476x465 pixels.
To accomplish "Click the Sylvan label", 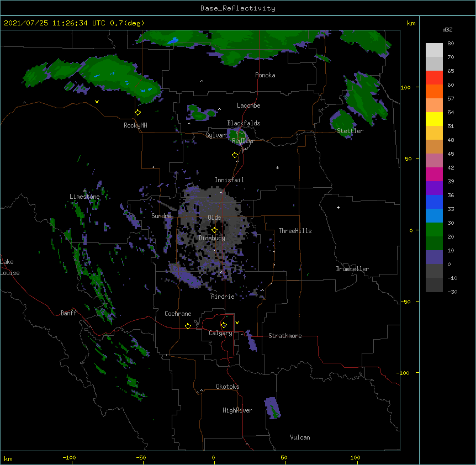I will [x=216, y=135].
